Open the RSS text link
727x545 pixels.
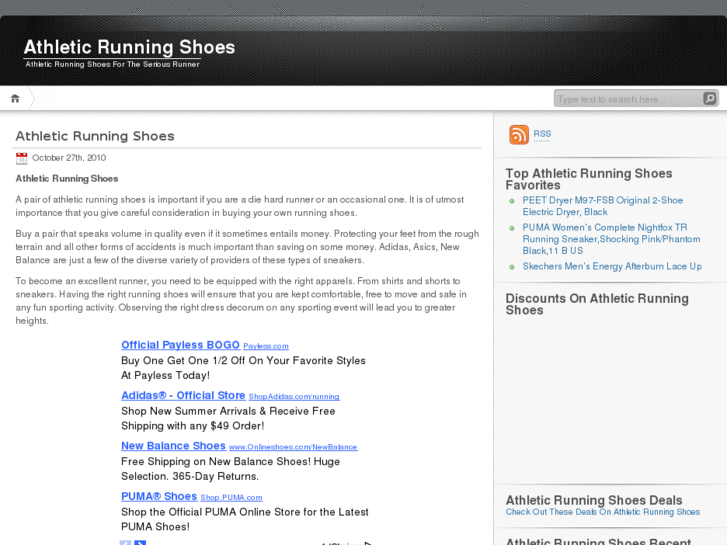point(542,134)
